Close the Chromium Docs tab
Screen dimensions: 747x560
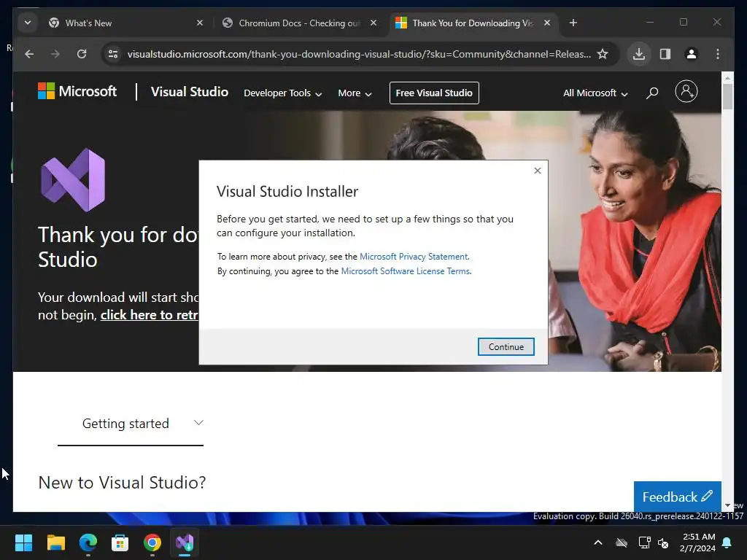(x=373, y=23)
